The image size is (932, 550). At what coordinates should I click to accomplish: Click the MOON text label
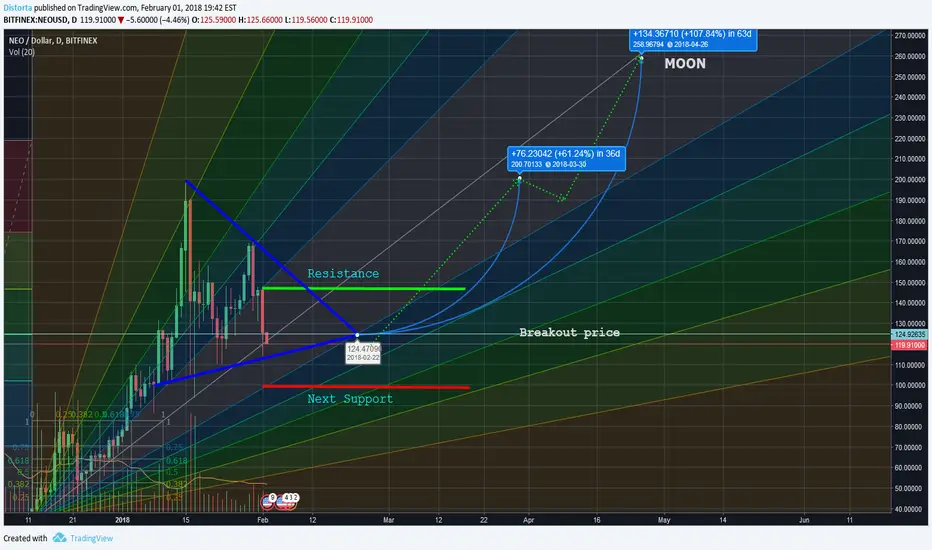(x=685, y=64)
